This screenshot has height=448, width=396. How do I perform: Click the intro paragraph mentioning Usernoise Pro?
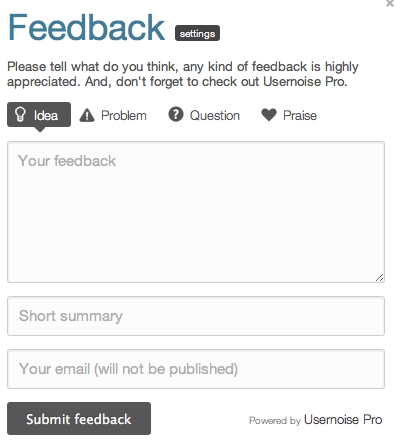183,74
